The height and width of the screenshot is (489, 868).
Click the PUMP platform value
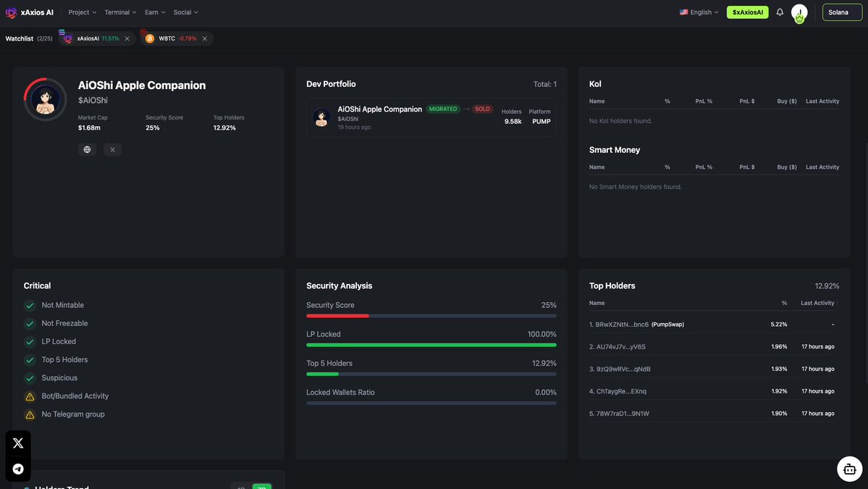click(x=541, y=121)
